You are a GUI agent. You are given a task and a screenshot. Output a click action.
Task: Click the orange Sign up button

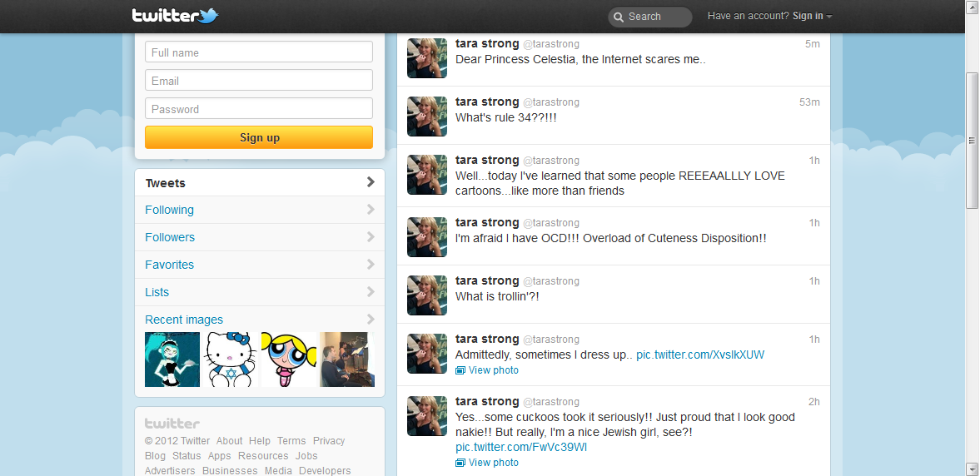(259, 137)
